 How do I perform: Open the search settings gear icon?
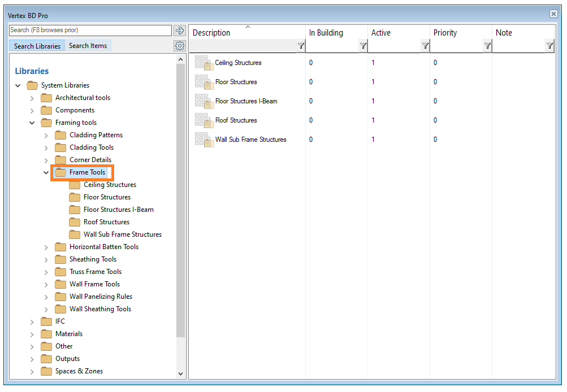pos(180,46)
